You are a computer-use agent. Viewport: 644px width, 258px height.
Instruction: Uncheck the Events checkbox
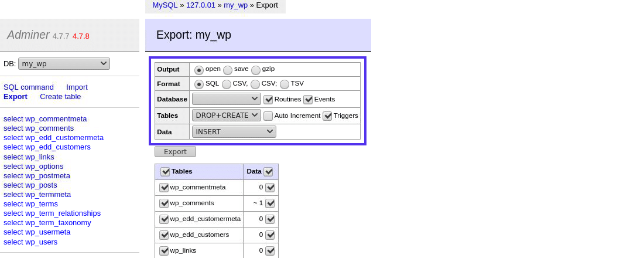pyautogui.click(x=308, y=100)
